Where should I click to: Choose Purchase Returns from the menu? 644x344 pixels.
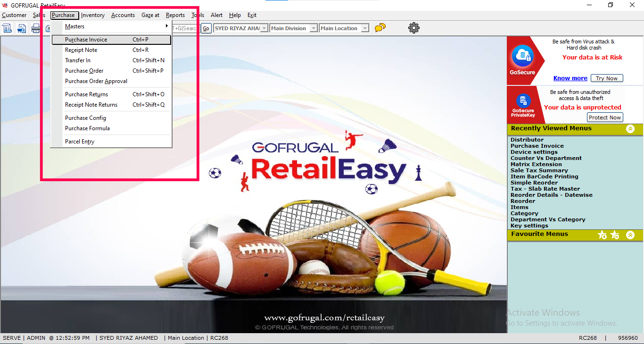tap(111, 94)
